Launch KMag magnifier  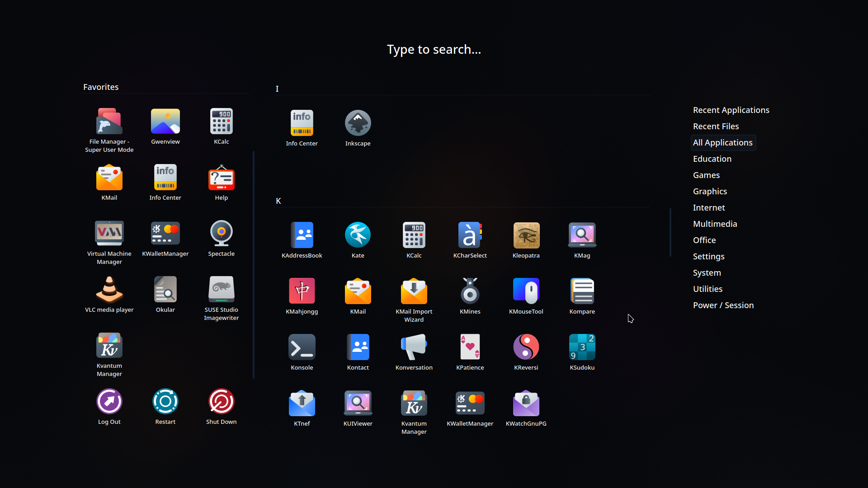click(x=582, y=240)
